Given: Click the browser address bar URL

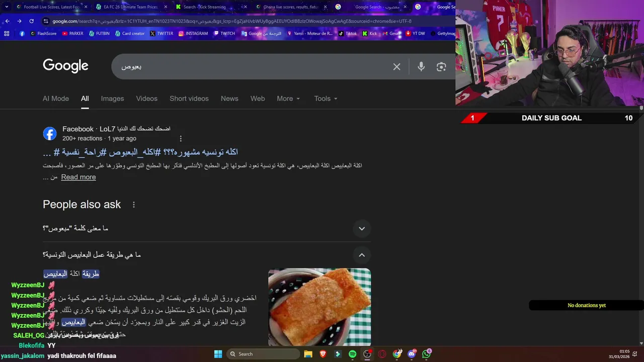Looking at the screenshot, I should (x=232, y=21).
